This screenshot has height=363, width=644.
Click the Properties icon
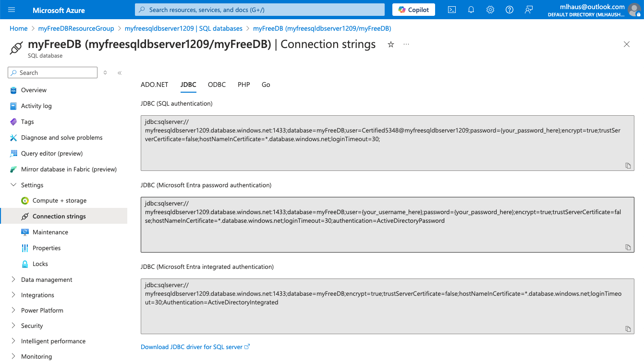25,248
